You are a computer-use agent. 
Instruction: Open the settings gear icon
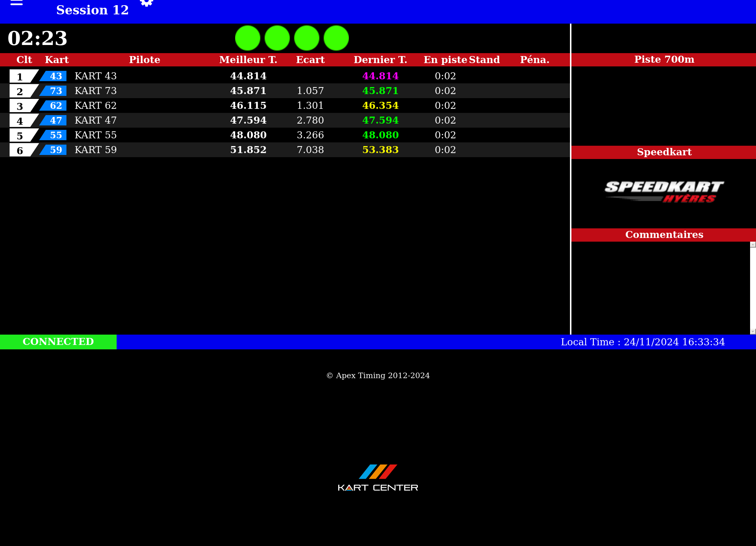point(147,3)
